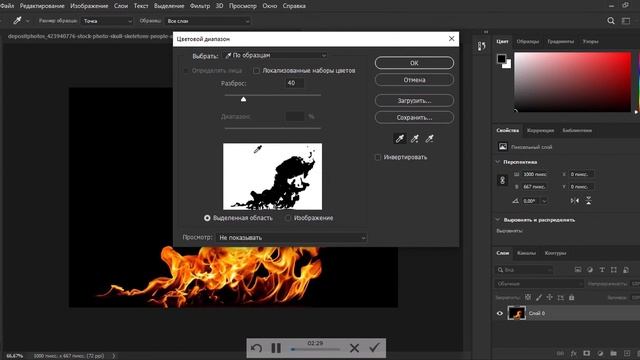
Task: Click the OK button
Action: [x=414, y=63]
